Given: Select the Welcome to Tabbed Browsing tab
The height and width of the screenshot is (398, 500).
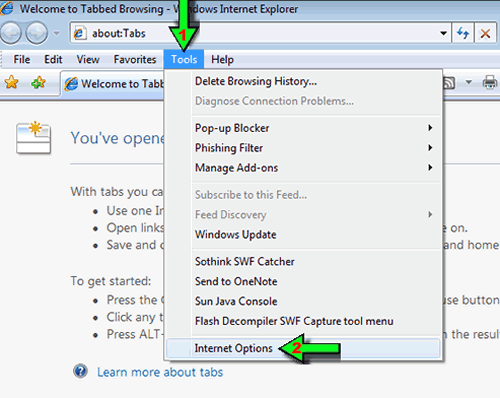Looking at the screenshot, I should click(x=113, y=84).
